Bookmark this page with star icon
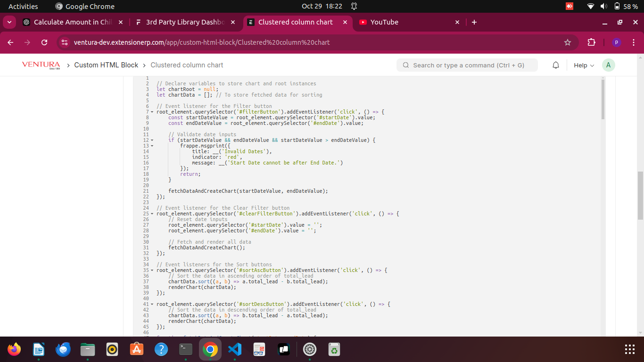This screenshot has height=362, width=644. (568, 42)
